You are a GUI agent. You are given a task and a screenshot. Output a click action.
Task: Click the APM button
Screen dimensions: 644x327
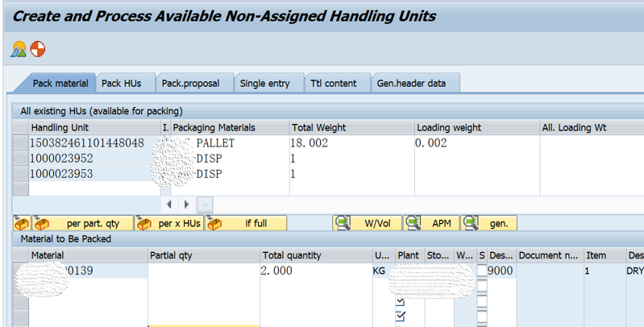(431, 223)
